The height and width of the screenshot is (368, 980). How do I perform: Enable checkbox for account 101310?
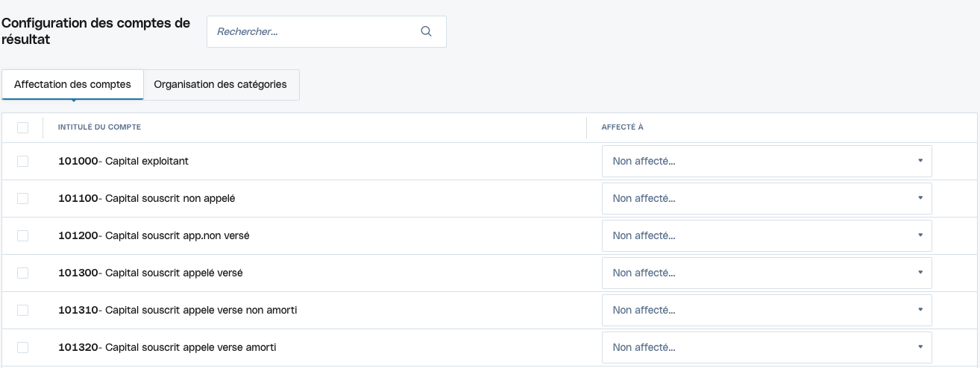pyautogui.click(x=22, y=310)
